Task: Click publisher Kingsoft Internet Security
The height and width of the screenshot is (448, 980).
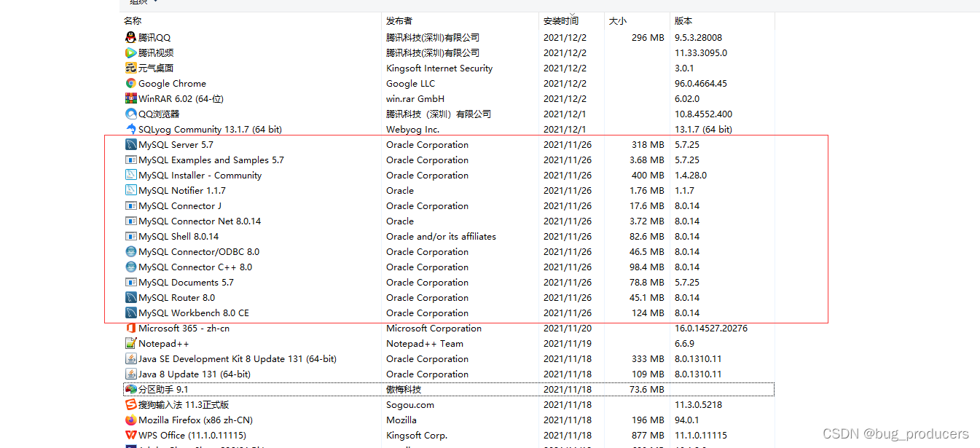Action: click(439, 68)
